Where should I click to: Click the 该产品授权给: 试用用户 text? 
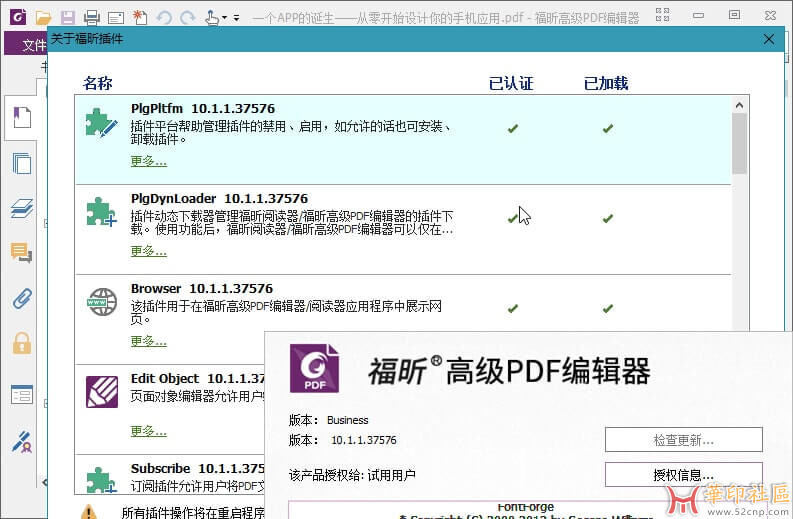click(x=352, y=475)
